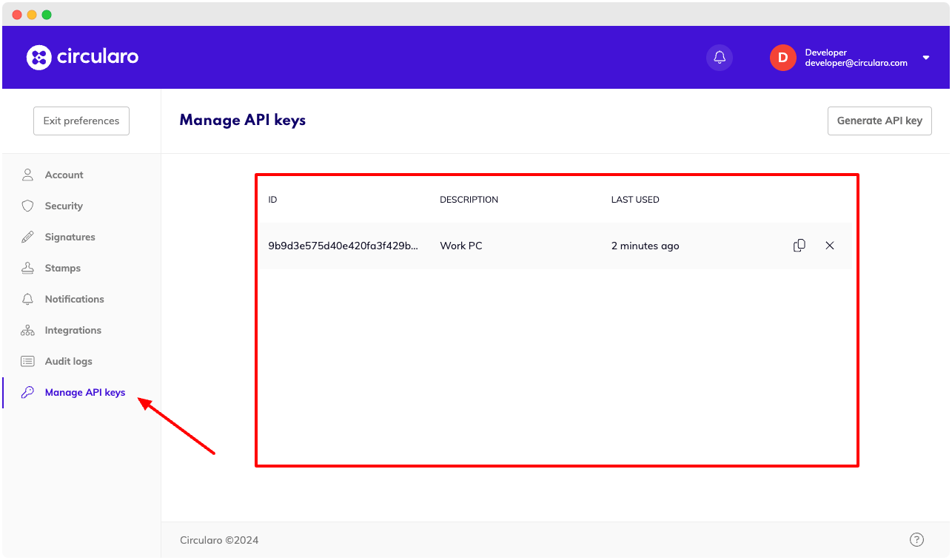The image size is (952, 560).
Task: Copy the Work PC API key
Action: pyautogui.click(x=799, y=245)
